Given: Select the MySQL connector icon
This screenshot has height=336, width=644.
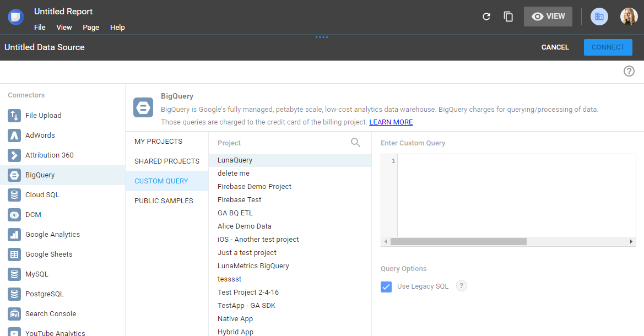Looking at the screenshot, I should click(x=14, y=274).
